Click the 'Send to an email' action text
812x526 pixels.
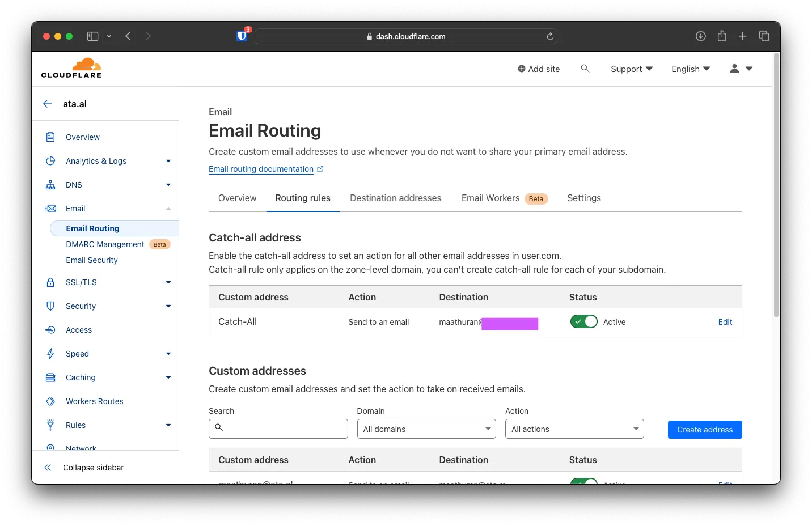pos(379,322)
